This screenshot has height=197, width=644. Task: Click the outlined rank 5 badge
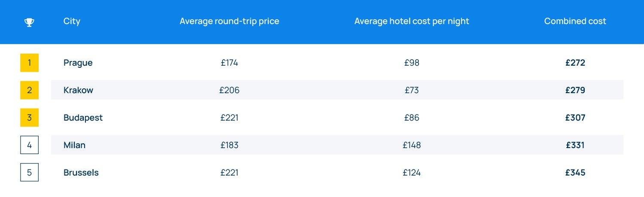click(x=29, y=173)
